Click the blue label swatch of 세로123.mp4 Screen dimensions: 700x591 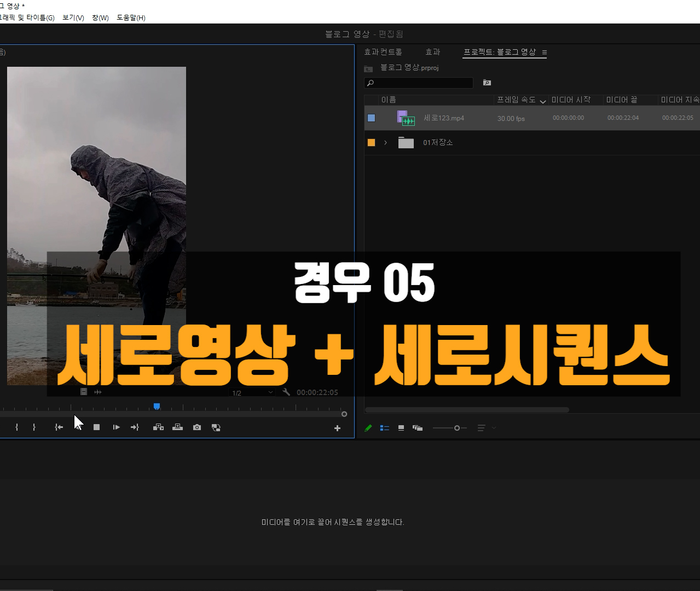(371, 118)
